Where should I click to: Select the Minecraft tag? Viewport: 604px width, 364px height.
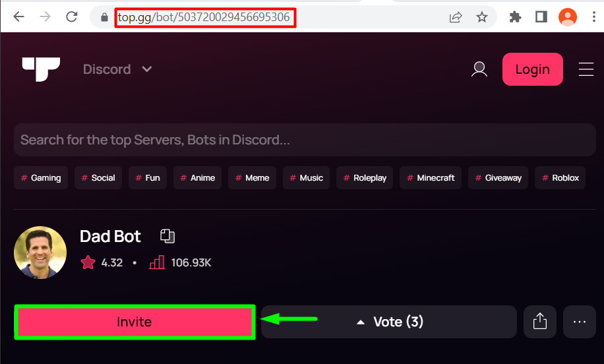pos(431,177)
